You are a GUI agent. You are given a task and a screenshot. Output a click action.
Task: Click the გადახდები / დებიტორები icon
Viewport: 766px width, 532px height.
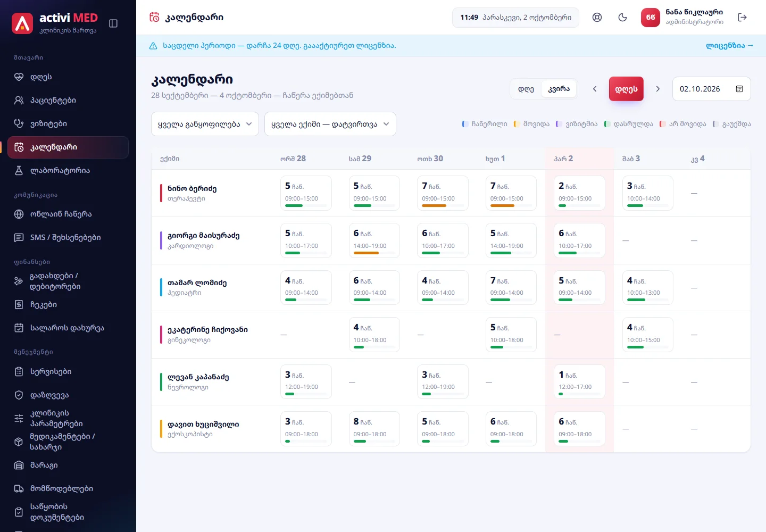(x=19, y=281)
